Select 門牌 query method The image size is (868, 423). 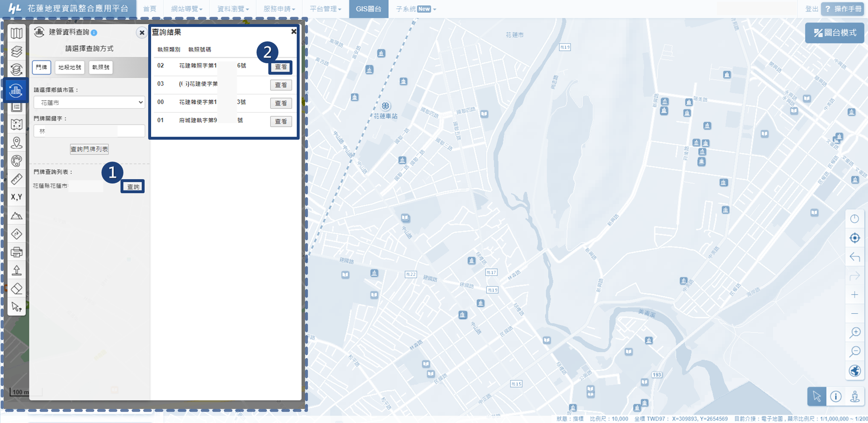coord(41,67)
